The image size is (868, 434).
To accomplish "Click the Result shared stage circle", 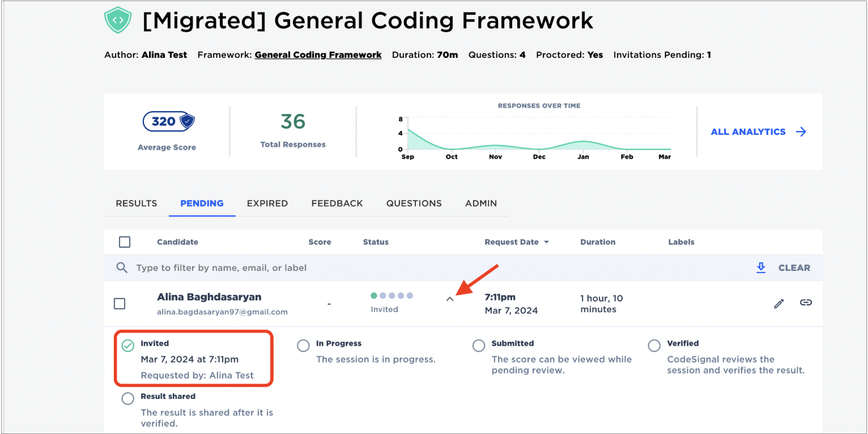I will coord(128,399).
